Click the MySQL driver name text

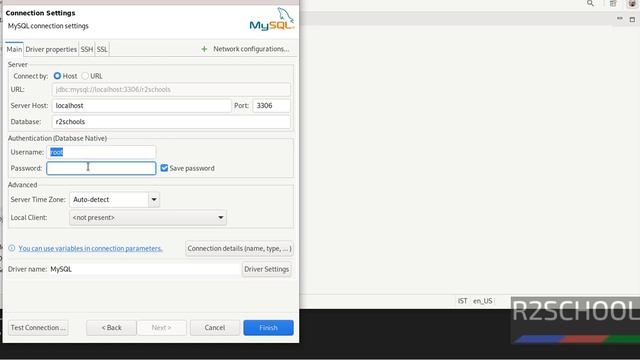61,269
